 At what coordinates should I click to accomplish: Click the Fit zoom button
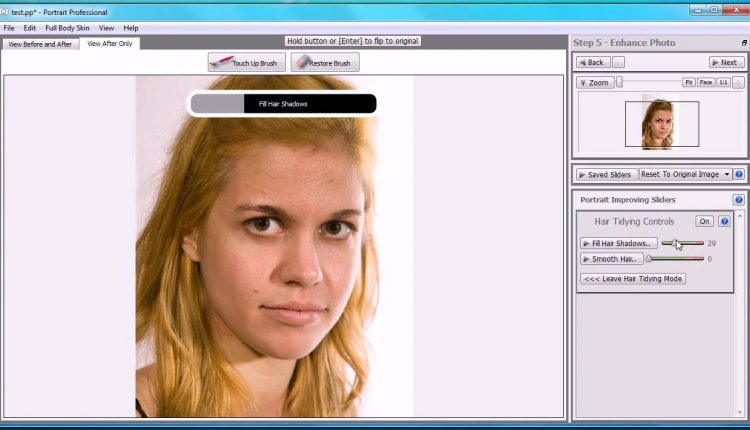(x=689, y=82)
